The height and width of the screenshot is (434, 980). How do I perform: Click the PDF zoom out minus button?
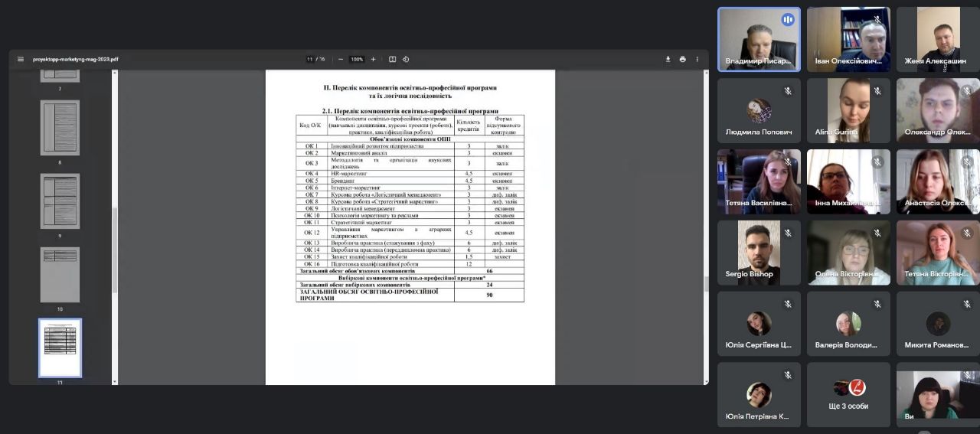pyautogui.click(x=341, y=59)
